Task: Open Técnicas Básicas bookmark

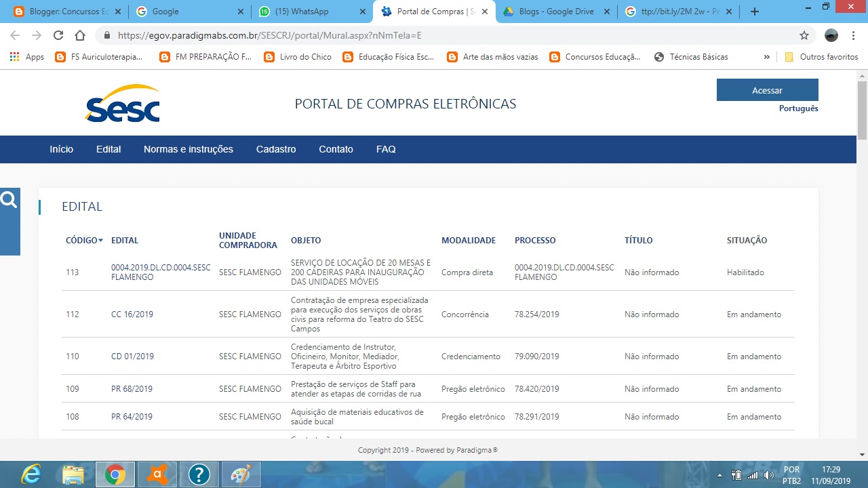Action: (x=691, y=57)
